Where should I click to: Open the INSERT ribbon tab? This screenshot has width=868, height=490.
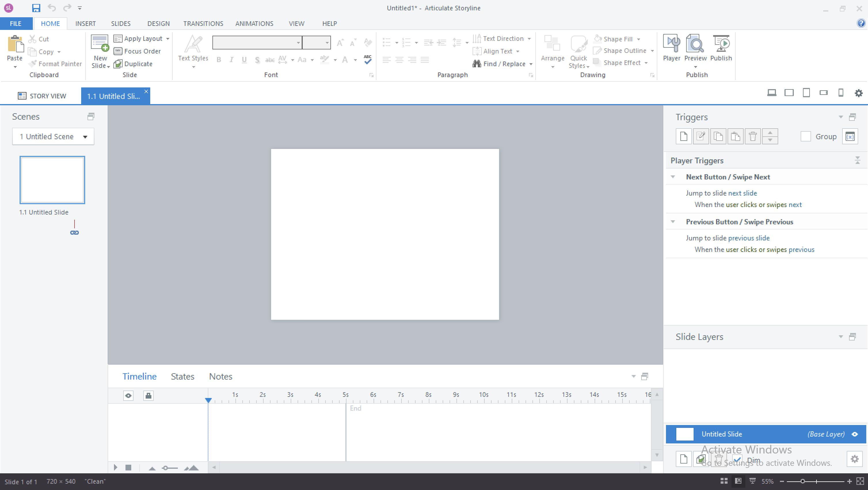(x=85, y=24)
